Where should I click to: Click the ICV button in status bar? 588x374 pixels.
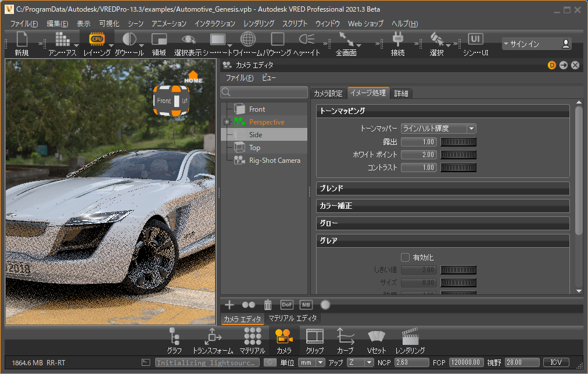coord(556,362)
